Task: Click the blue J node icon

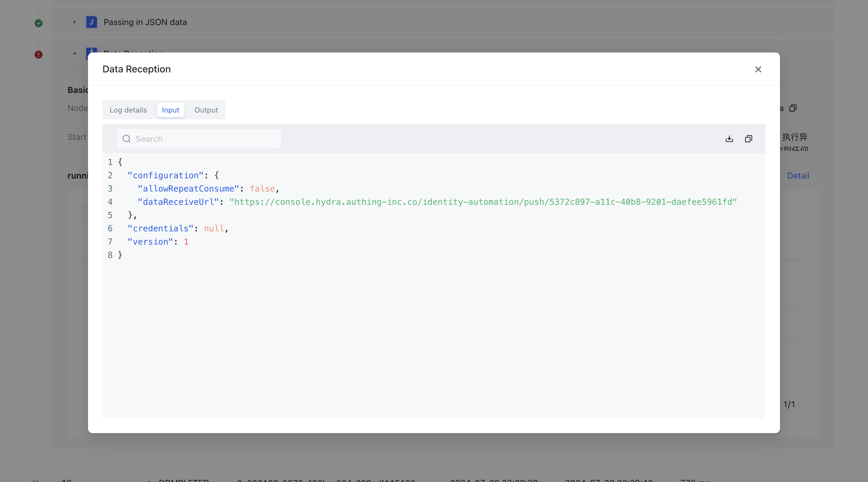Action: 91,22
